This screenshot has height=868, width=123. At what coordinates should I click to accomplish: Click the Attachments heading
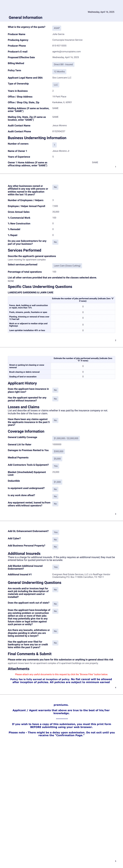click(x=19, y=669)
